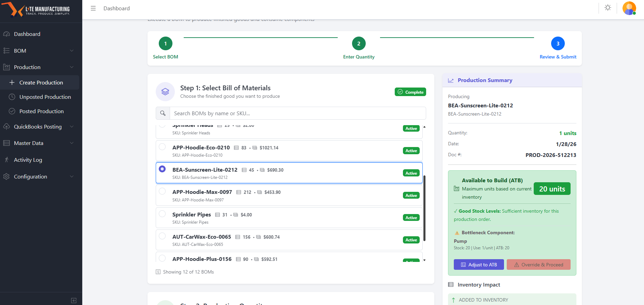The width and height of the screenshot is (644, 305).
Task: Click the Dashboard gauge icon in sidebar
Action: [x=6, y=34]
